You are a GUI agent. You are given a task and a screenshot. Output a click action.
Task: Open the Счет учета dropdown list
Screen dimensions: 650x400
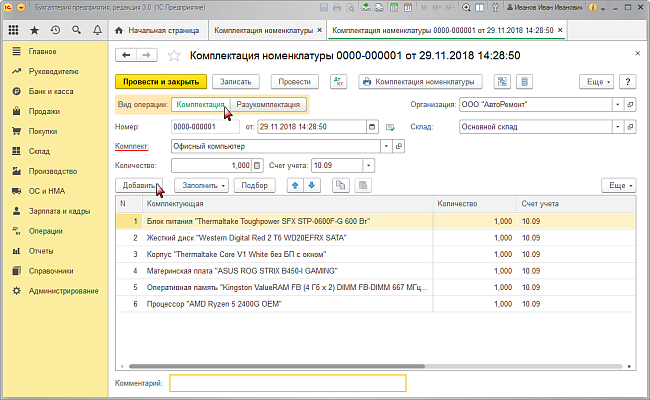(x=370, y=165)
